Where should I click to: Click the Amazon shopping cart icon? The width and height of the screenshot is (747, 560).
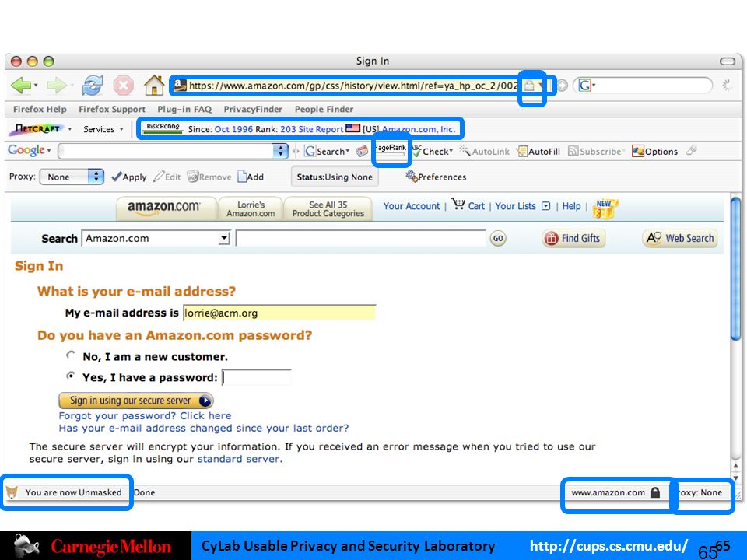coord(458,205)
